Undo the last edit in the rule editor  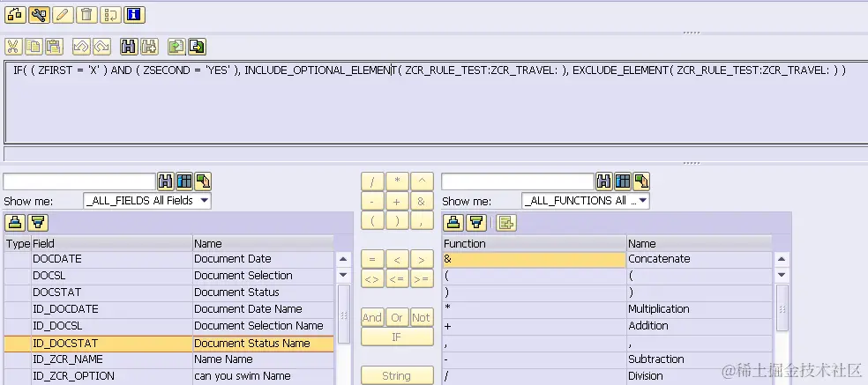[81, 47]
